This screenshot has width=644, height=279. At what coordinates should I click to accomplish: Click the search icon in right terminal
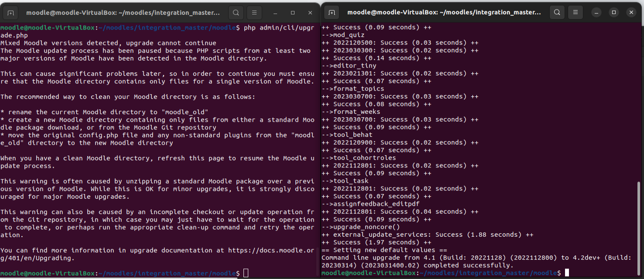click(558, 12)
